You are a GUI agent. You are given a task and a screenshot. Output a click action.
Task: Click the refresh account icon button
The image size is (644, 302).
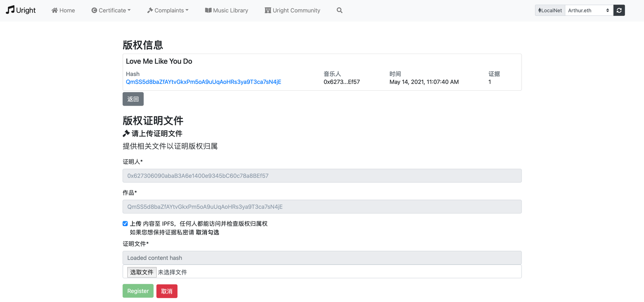click(619, 10)
